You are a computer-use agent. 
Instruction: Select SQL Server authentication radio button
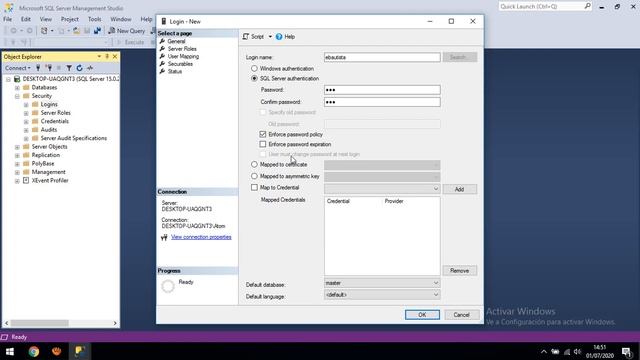tap(254, 78)
